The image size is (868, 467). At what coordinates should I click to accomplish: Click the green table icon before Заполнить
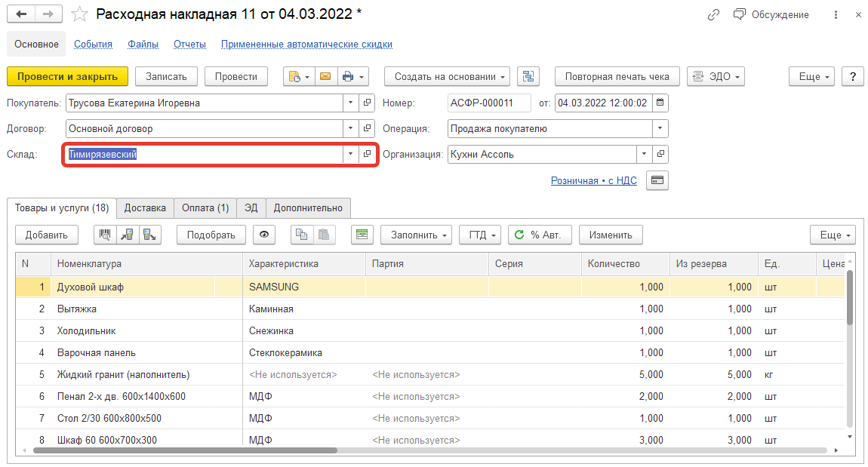pyautogui.click(x=362, y=235)
